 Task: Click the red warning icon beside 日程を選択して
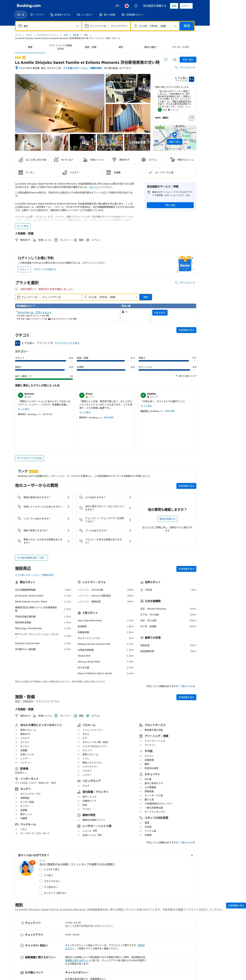click(17, 289)
